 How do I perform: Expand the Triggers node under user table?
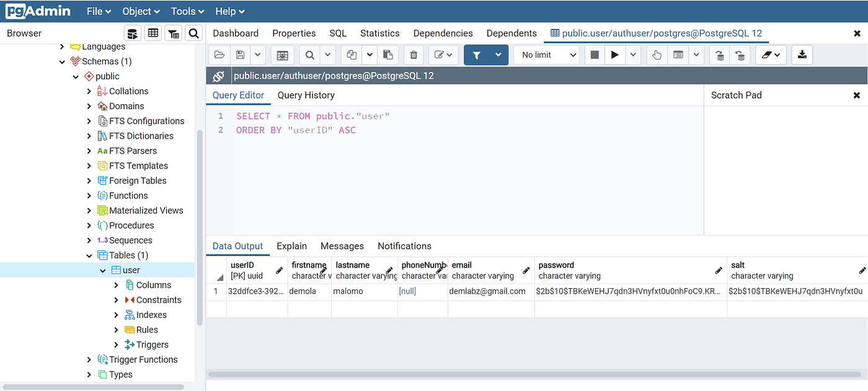[116, 344]
